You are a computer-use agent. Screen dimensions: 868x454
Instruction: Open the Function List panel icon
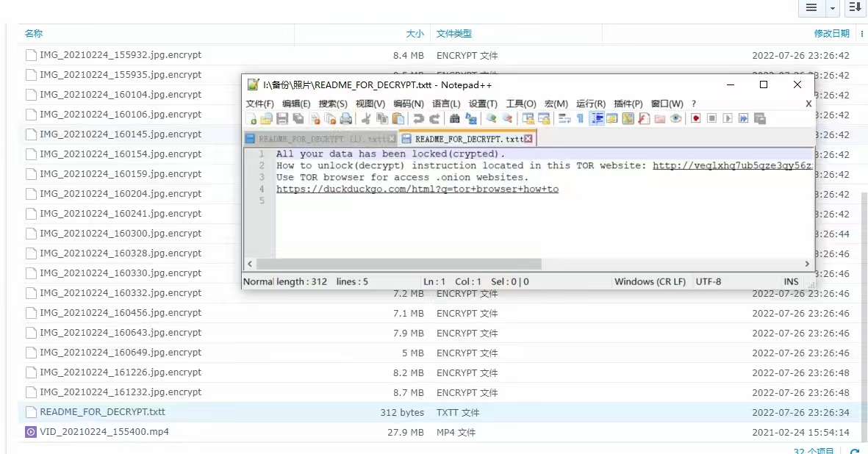click(x=644, y=118)
